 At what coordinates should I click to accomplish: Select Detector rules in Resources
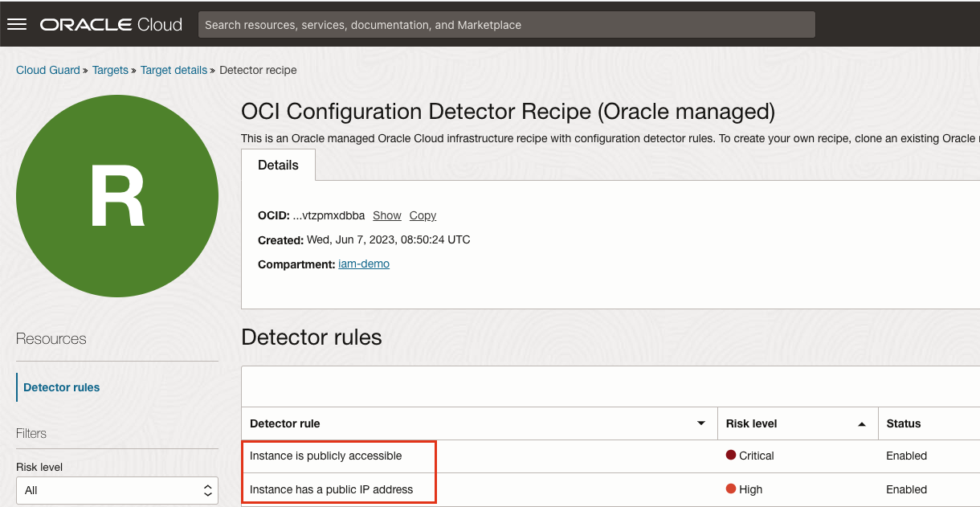click(62, 387)
